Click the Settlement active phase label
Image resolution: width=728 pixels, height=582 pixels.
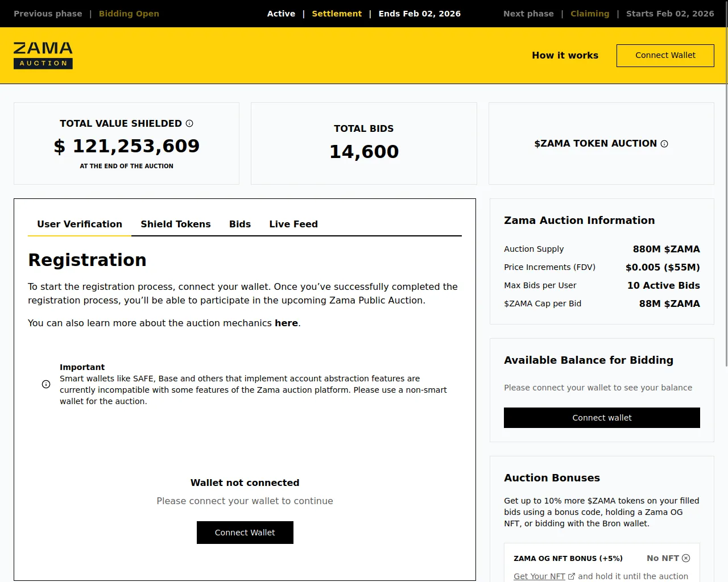pyautogui.click(x=337, y=14)
